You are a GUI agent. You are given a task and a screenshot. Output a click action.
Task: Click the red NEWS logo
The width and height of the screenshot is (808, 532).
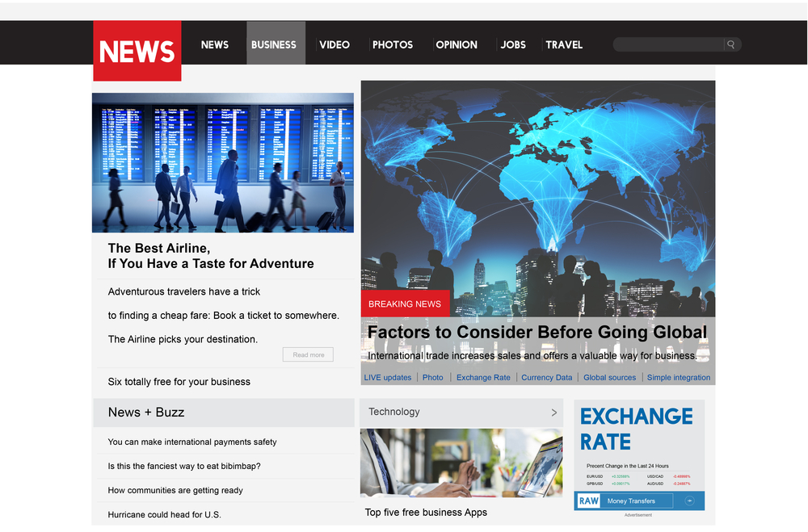[137, 51]
